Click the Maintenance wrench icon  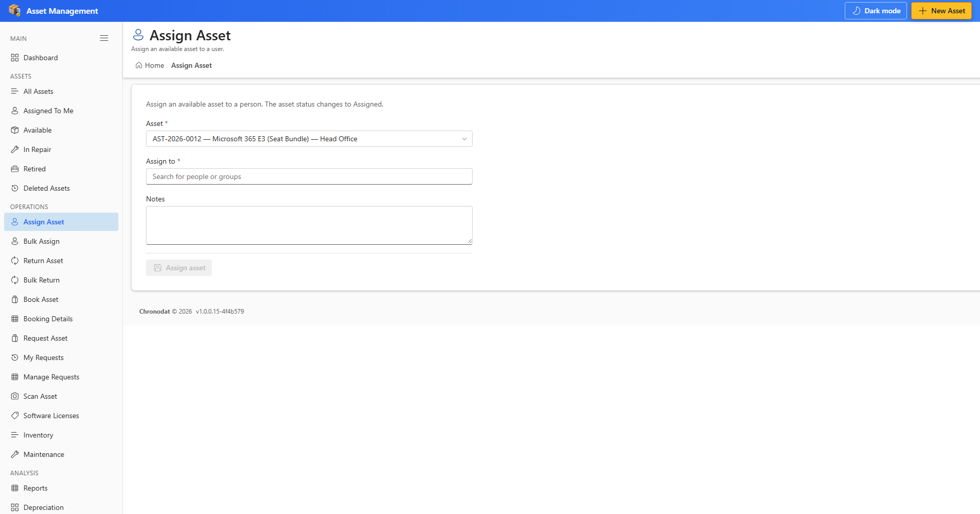click(15, 454)
